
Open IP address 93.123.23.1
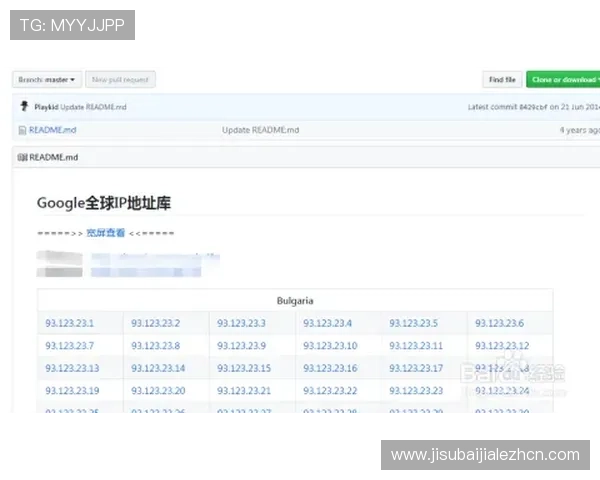coord(70,323)
